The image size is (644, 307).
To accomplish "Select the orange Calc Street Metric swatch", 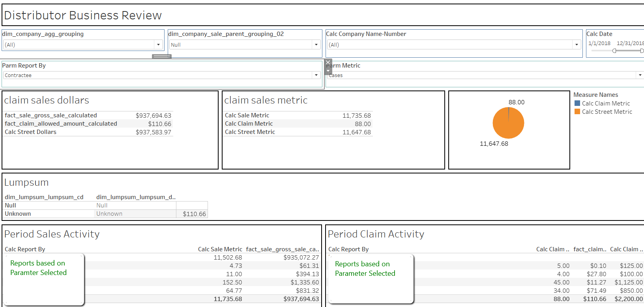I will (577, 111).
